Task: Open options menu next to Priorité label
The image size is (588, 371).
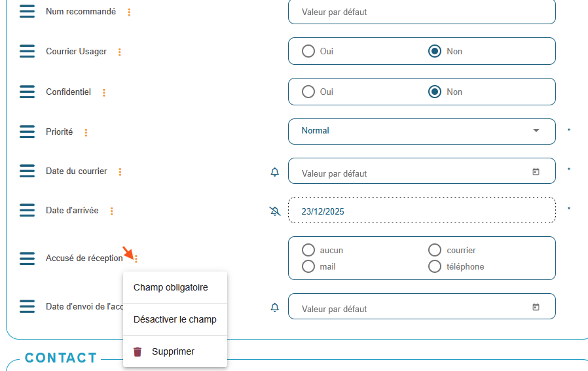Action: (x=86, y=133)
